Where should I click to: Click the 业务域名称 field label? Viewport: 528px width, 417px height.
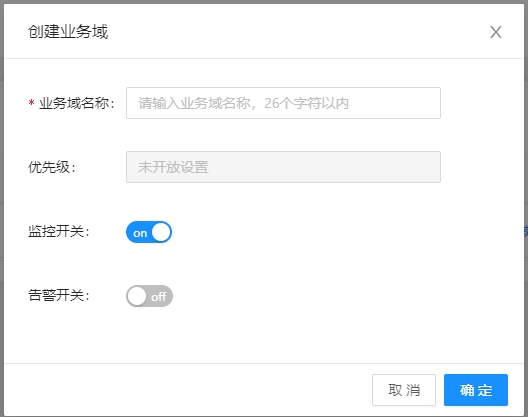coord(76,103)
